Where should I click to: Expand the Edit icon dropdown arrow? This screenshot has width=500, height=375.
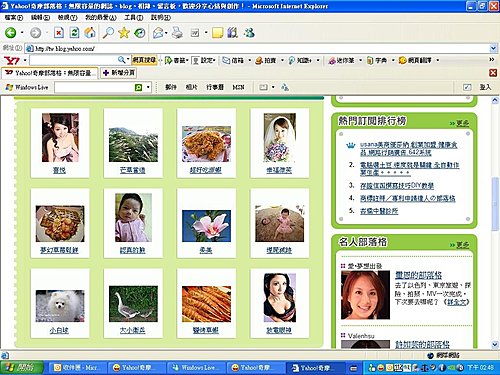click(x=206, y=33)
